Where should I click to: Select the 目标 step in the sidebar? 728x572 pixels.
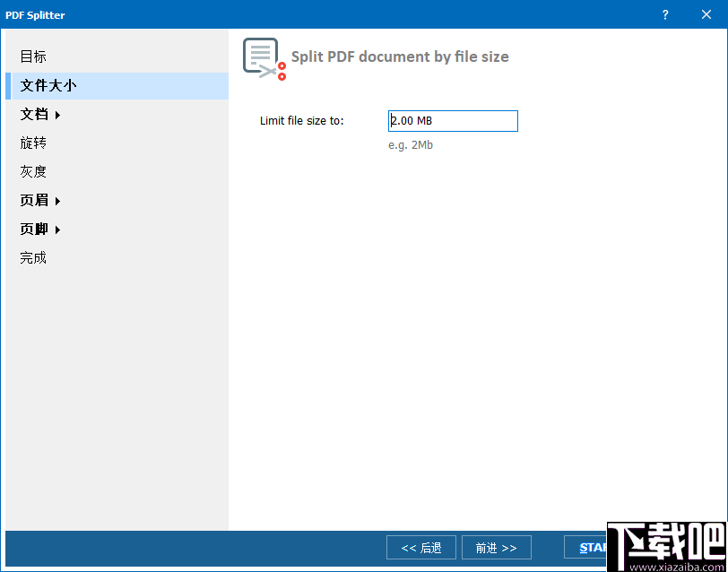pyautogui.click(x=32, y=56)
